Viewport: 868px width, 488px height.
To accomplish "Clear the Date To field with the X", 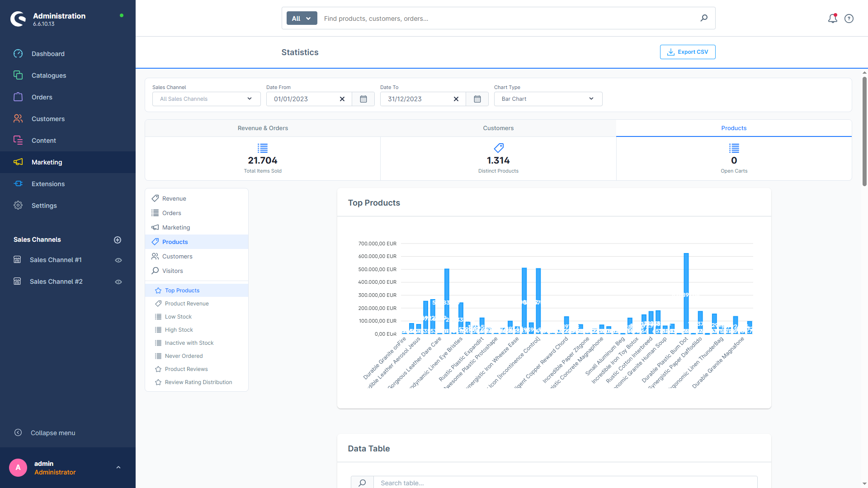I will (x=456, y=99).
